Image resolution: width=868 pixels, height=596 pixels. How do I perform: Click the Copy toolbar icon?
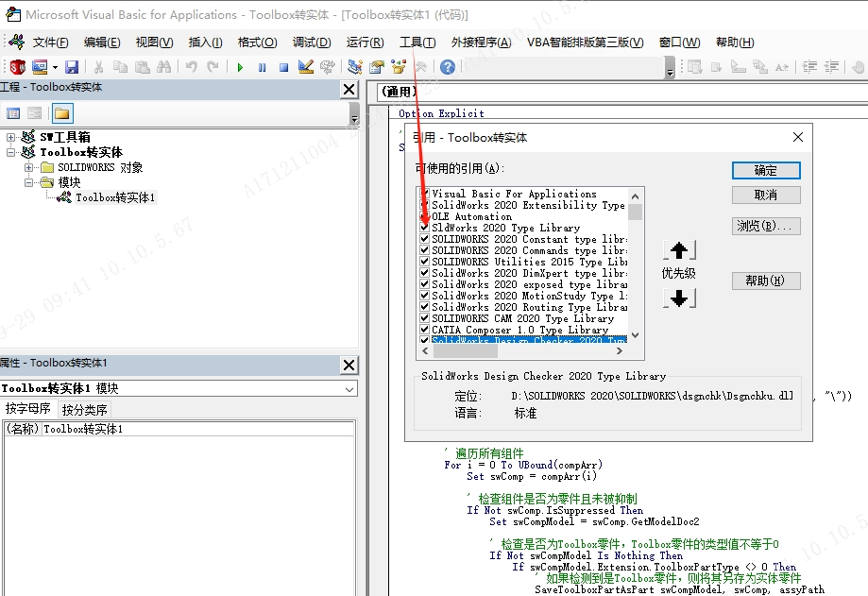pos(120,67)
